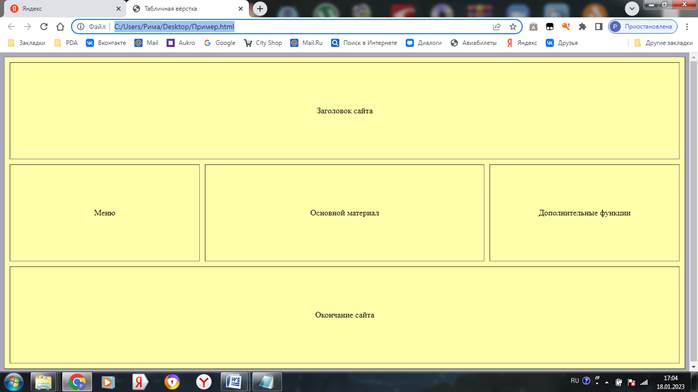This screenshot has width=698, height=392.
Task: Expand the tab search dropdown arrow
Action: [632, 8]
